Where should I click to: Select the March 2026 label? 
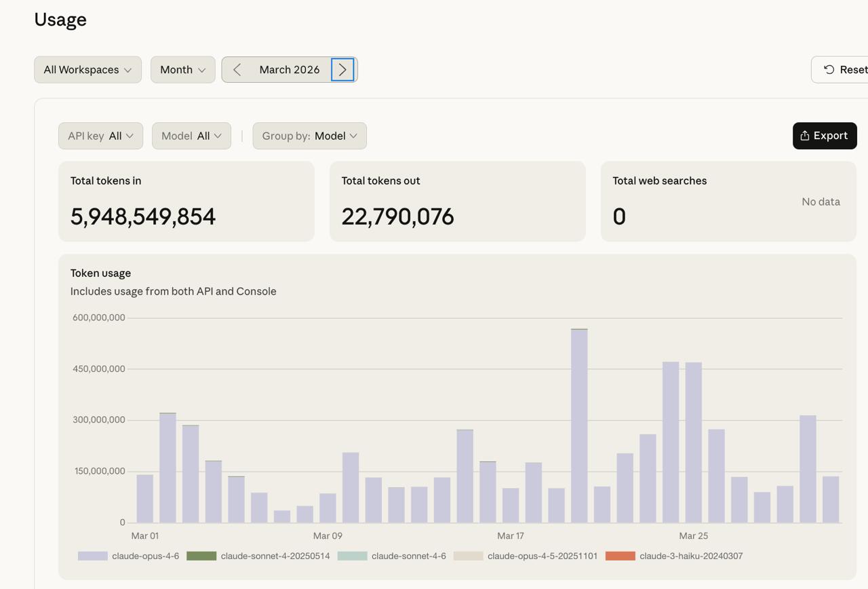click(289, 69)
